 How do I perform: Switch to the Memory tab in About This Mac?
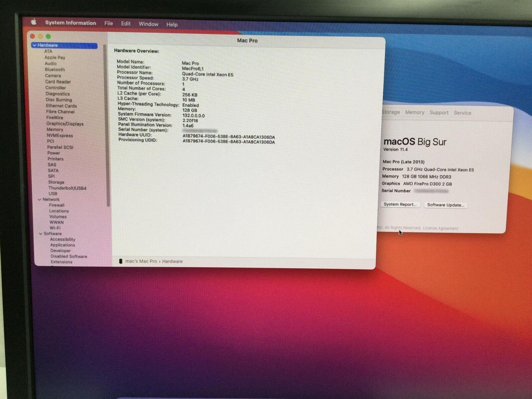[415, 112]
